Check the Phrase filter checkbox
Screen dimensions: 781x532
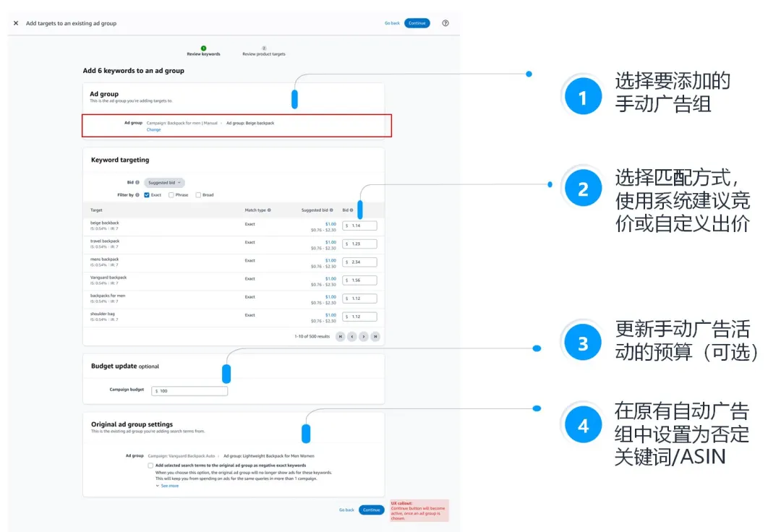171,195
